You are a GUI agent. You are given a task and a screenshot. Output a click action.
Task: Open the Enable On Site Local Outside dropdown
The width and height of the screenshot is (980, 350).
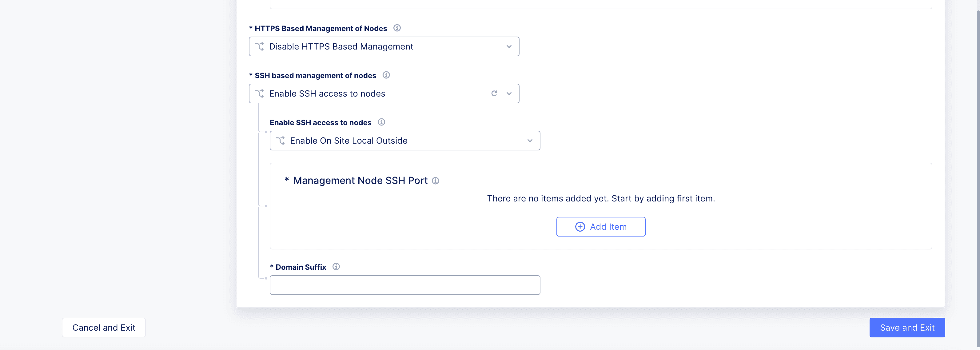click(404, 140)
